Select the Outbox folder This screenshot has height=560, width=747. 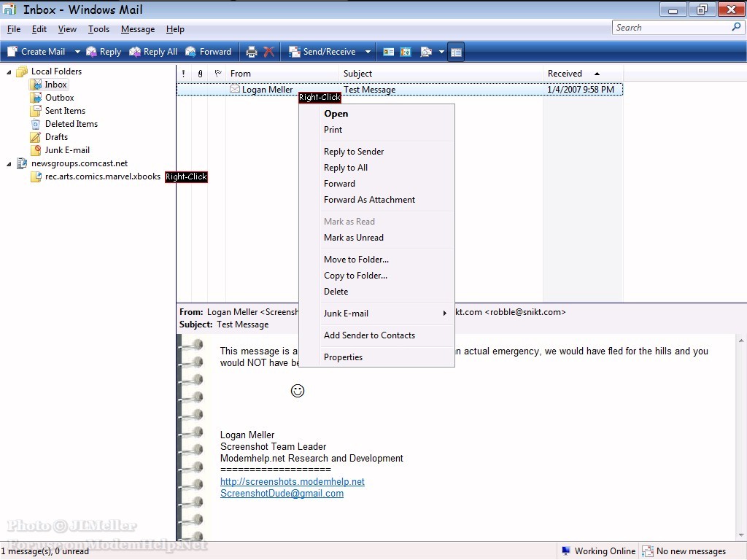[60, 98]
